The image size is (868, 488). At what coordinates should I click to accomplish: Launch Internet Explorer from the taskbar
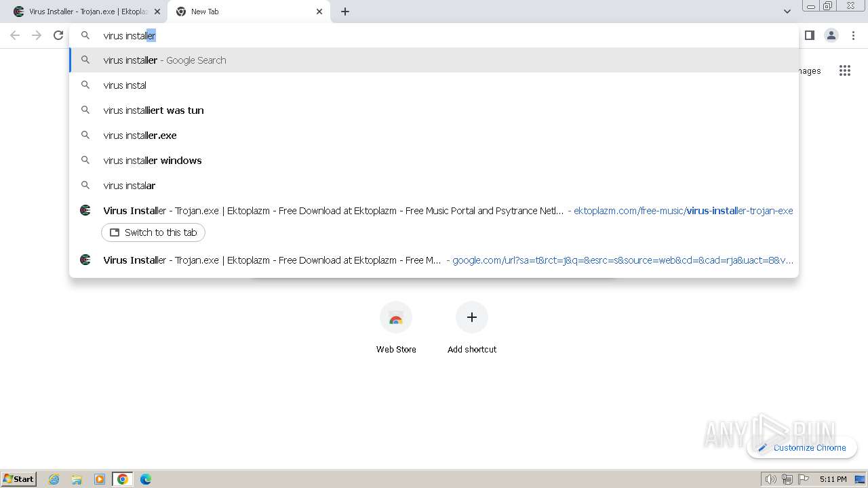(54, 479)
